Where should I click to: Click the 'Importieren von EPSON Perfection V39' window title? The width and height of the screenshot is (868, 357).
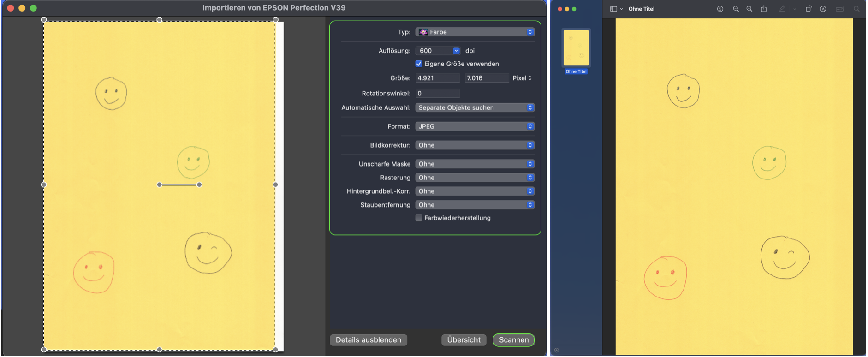pos(274,8)
